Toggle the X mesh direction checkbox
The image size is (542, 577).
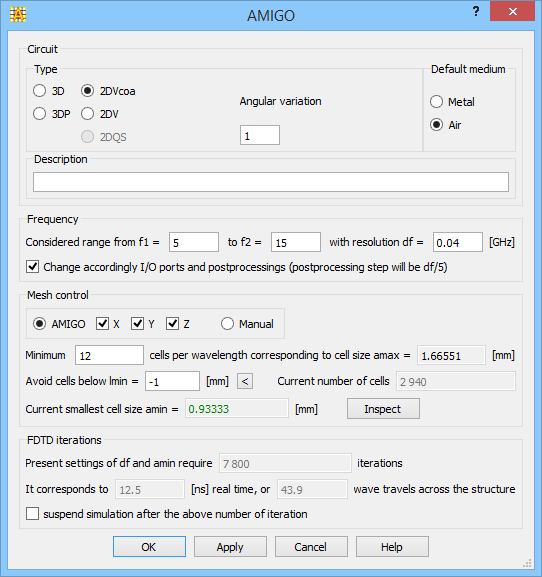coord(102,324)
